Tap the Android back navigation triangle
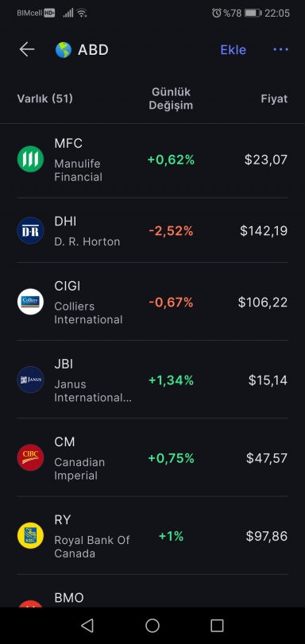The height and width of the screenshot is (644, 305). coord(87,625)
